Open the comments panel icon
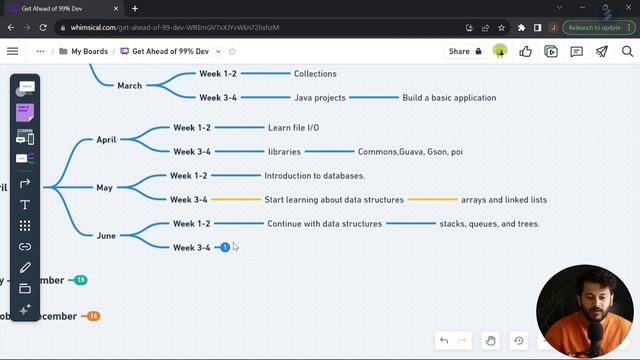This screenshot has height=360, width=640. tap(576, 51)
